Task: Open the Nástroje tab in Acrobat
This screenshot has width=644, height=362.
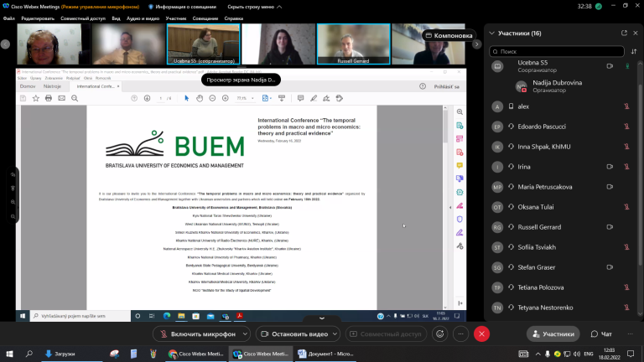Action: [52, 86]
